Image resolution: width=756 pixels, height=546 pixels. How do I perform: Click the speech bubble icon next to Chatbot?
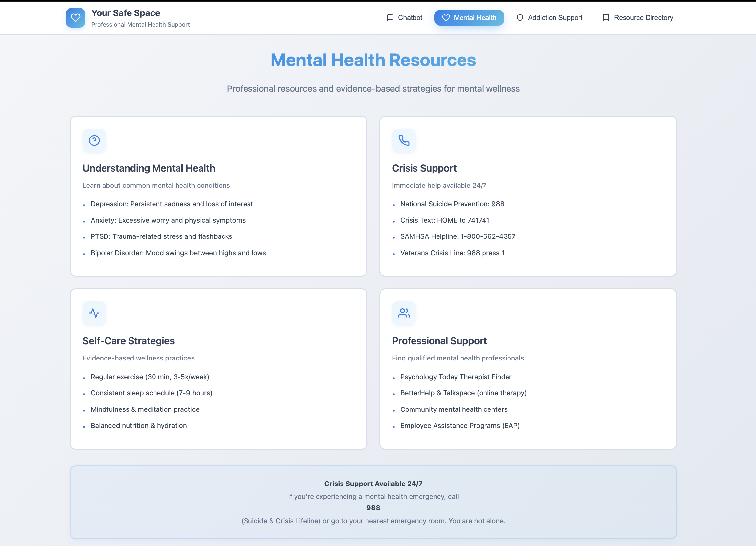coord(390,18)
